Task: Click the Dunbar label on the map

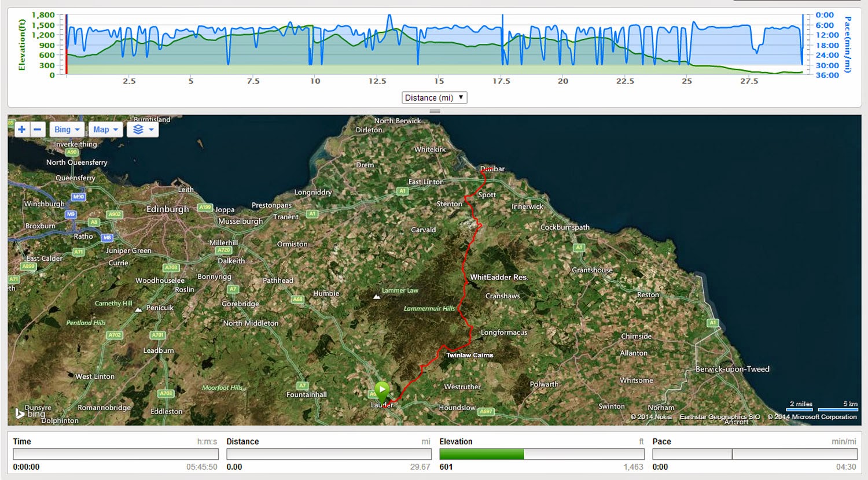Action: pos(492,169)
